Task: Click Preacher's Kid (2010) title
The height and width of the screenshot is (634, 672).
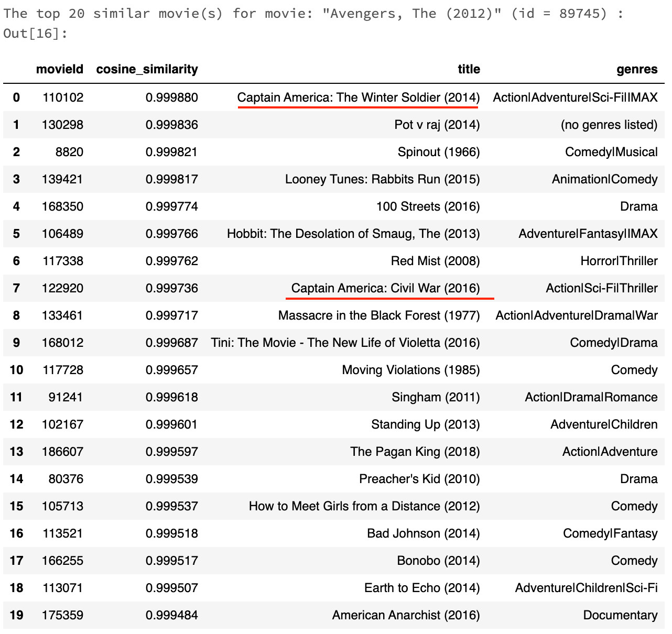Action: coord(419,479)
